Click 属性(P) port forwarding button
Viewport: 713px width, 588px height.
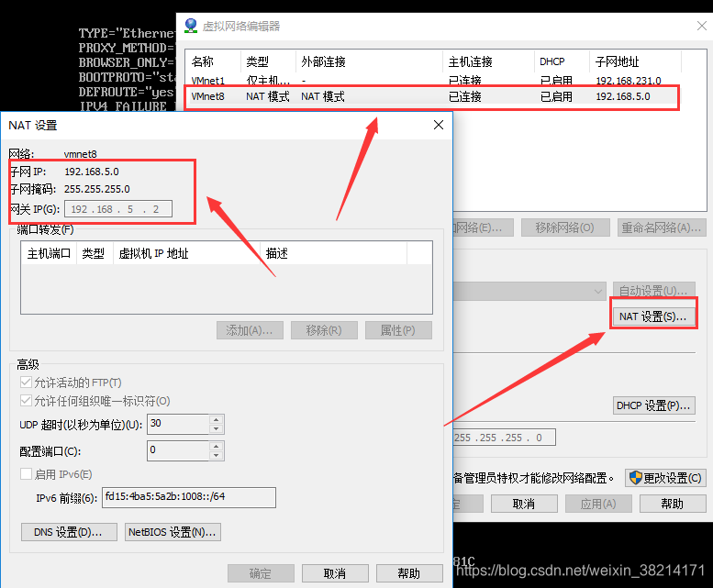coord(398,330)
